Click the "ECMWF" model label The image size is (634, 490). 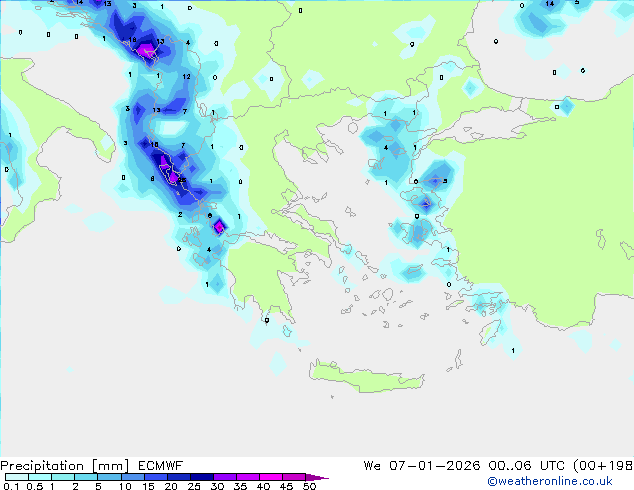pyautogui.click(x=161, y=466)
